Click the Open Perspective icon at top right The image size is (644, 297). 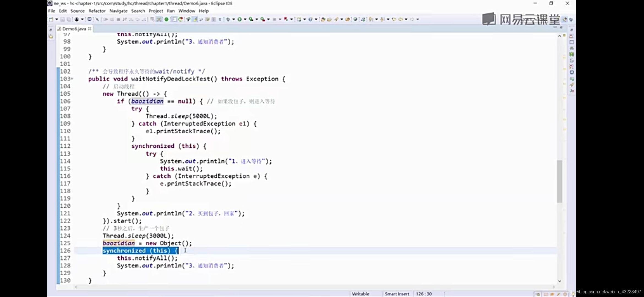564,19
